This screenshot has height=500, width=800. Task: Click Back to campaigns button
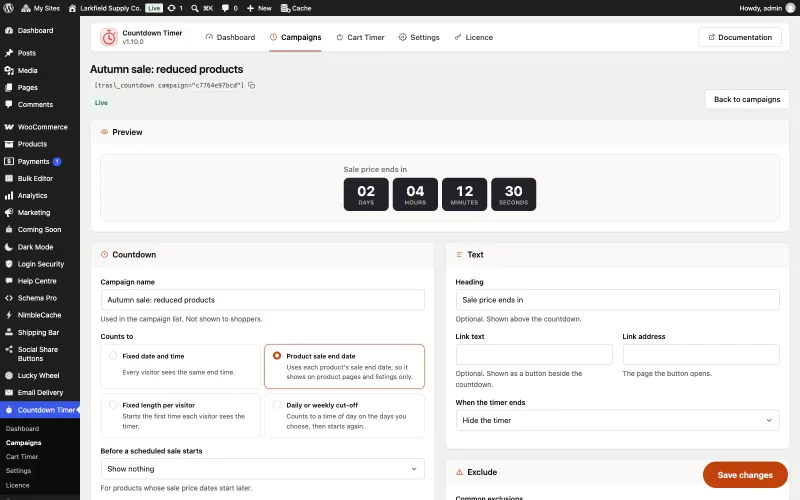click(x=747, y=99)
